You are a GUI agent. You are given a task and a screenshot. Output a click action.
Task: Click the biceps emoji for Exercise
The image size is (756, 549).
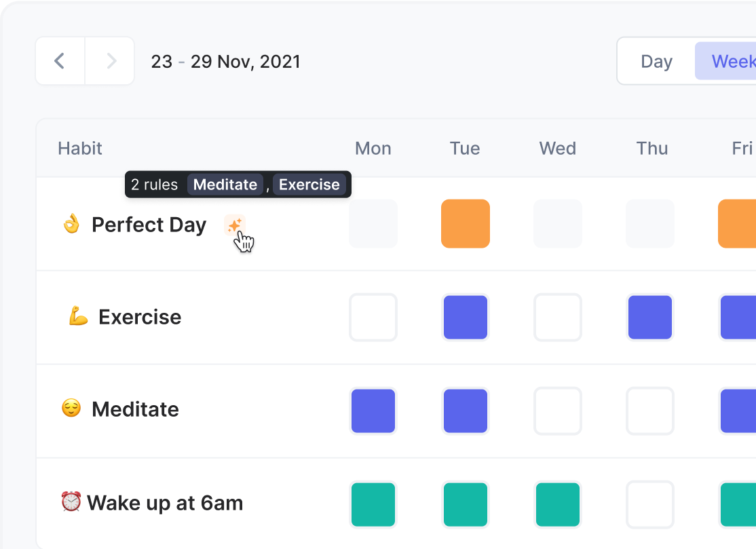(77, 316)
